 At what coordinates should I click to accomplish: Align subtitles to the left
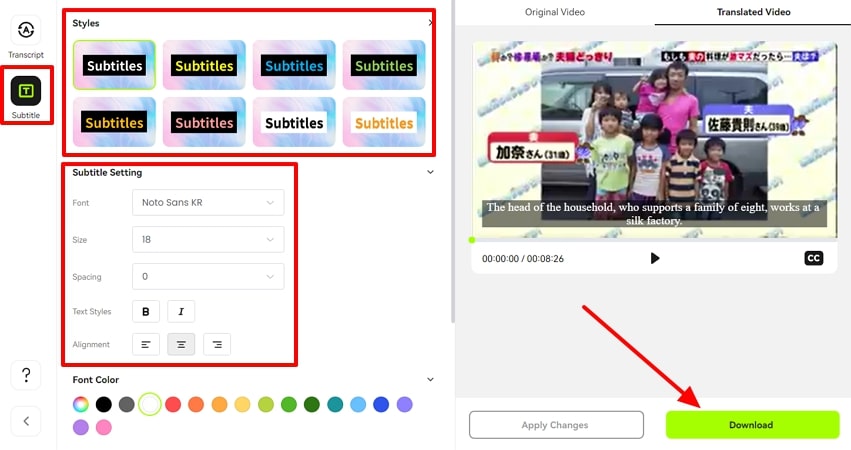click(x=146, y=345)
